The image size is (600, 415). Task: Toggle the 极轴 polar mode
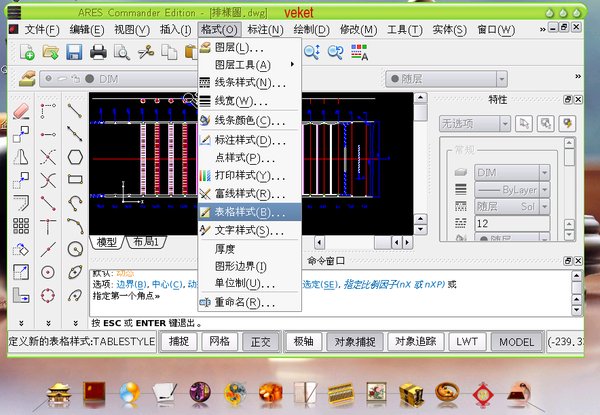coord(303,341)
